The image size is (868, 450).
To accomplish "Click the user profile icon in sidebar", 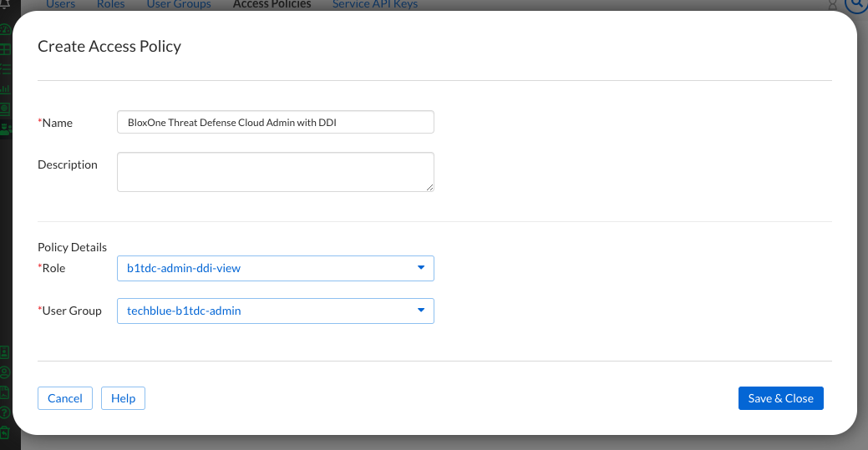I will 5,372.
